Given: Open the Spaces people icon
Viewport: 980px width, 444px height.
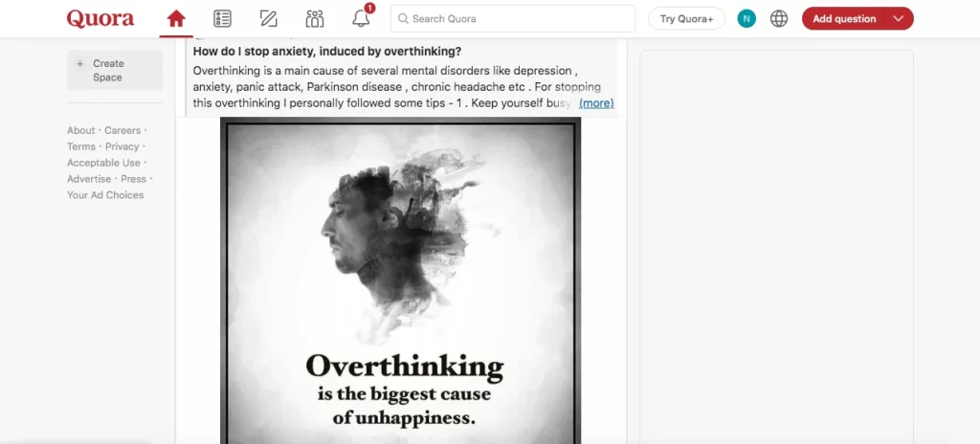Looking at the screenshot, I should pos(315,19).
